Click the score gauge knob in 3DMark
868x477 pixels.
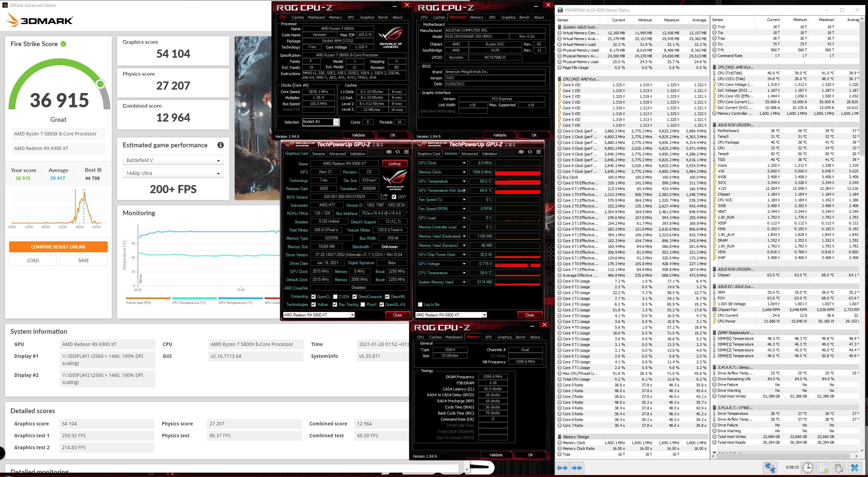click(100, 84)
